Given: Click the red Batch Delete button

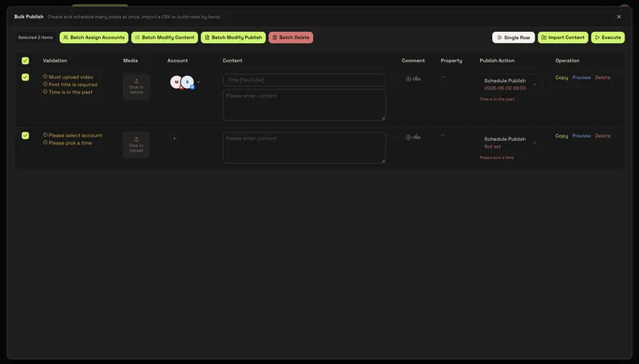Looking at the screenshot, I should [x=291, y=38].
